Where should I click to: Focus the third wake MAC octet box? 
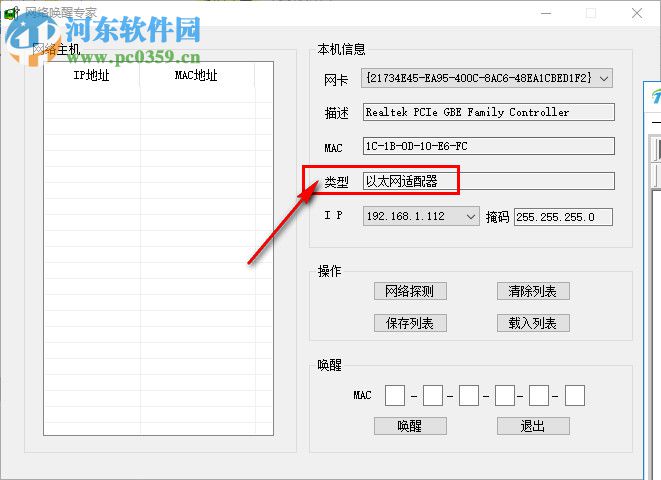coord(469,395)
